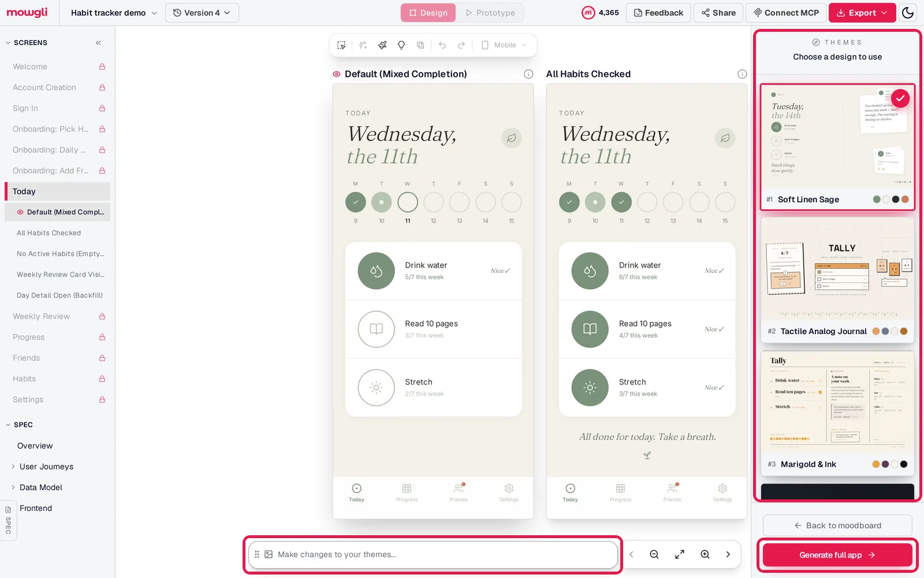924x578 pixels.
Task: Switch to Prototype mode
Action: tap(490, 13)
